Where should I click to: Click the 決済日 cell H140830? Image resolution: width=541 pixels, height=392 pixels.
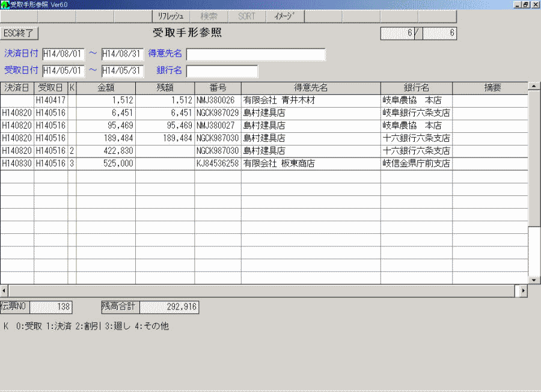pos(17,164)
